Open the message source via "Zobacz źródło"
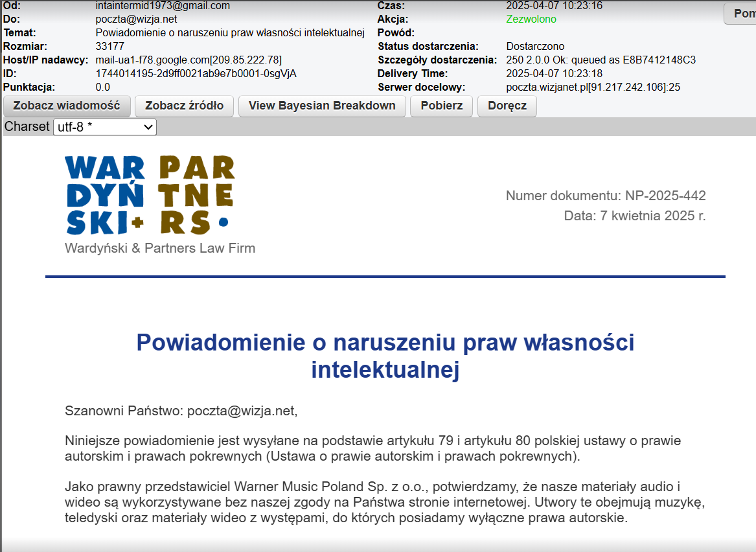The width and height of the screenshot is (756, 552). [x=183, y=106]
